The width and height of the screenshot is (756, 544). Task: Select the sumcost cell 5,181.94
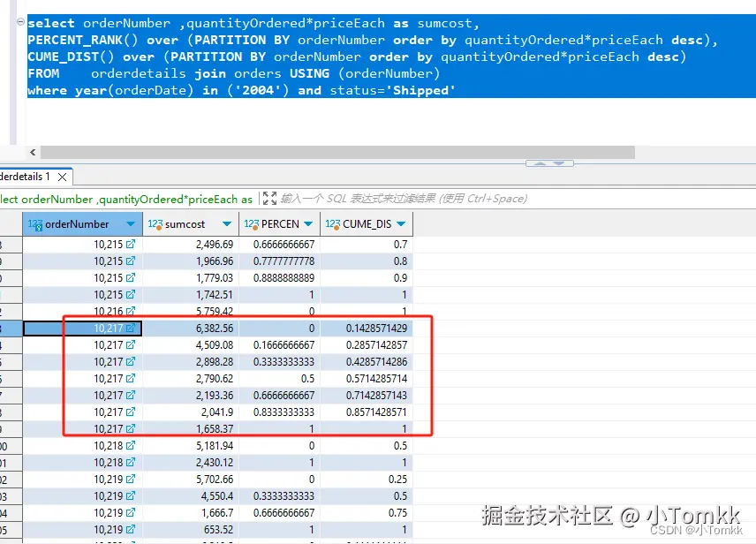click(x=191, y=446)
